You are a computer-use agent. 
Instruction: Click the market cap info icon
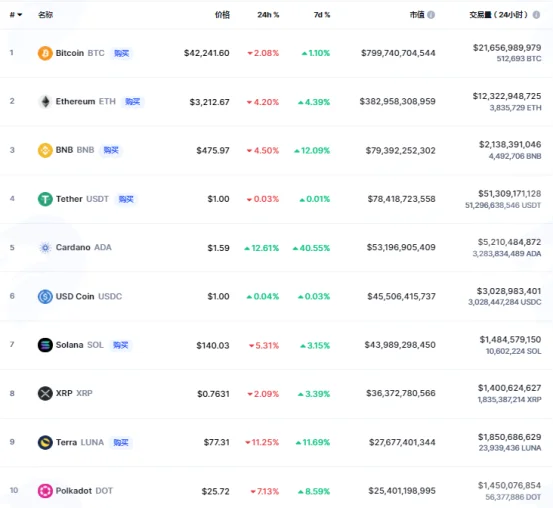431,15
